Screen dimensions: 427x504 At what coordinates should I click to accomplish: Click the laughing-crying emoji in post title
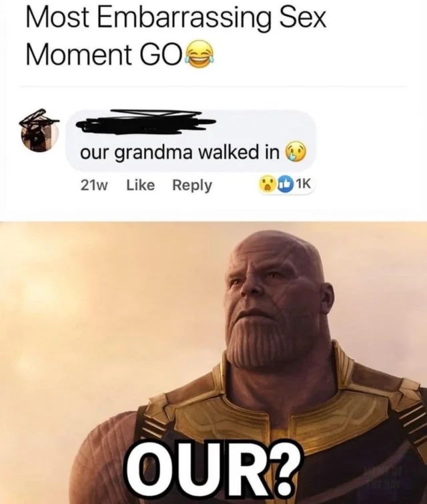click(199, 55)
